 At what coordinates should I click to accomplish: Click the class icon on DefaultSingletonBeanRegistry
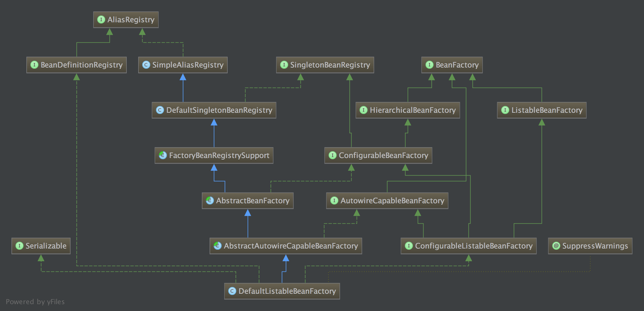(x=160, y=110)
